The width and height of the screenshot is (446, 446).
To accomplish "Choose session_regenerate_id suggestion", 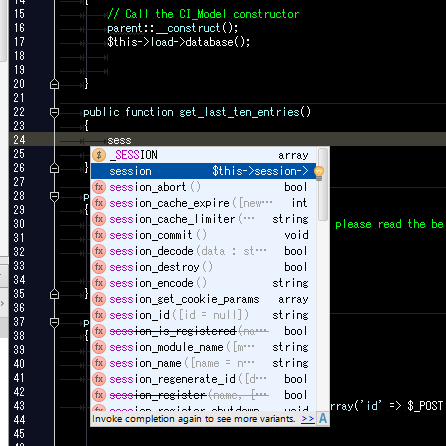I will tap(203, 379).
